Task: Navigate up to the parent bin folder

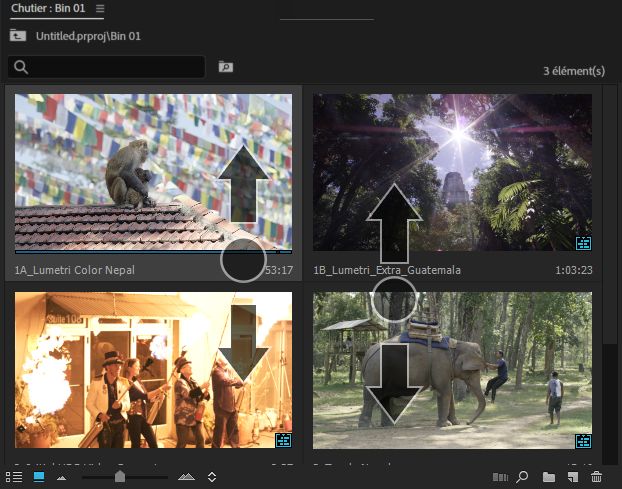Action: point(18,36)
